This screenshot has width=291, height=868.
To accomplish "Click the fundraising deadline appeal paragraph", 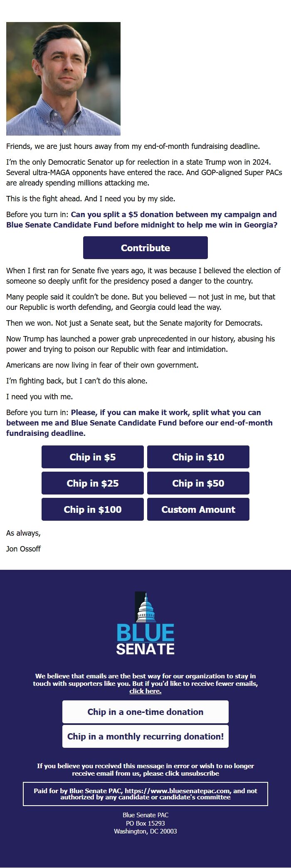I will [x=133, y=146].
